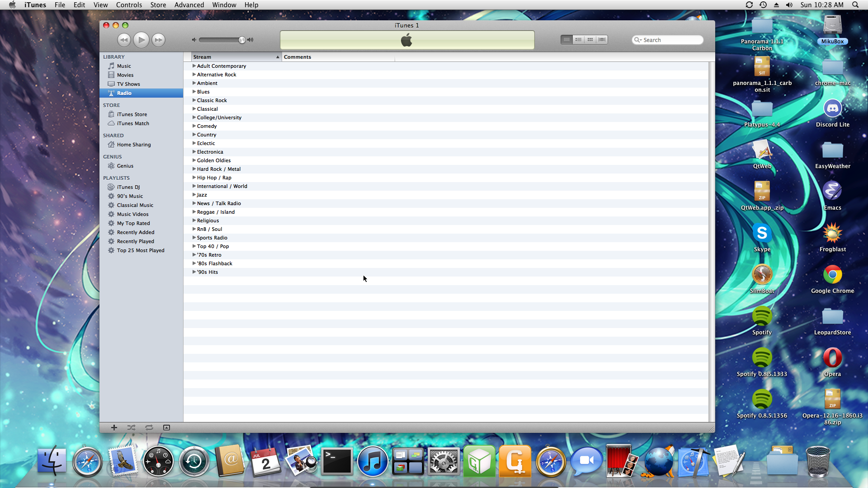Screen dimensions: 868x488
Task: Switch to Cover Flow view
Action: pos(602,40)
